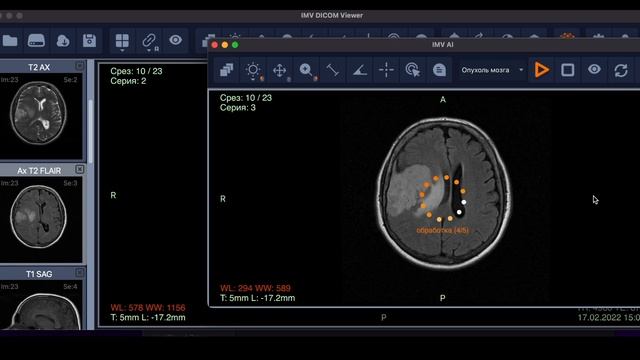This screenshot has height=360, width=640.
Task: Click Серия: 2 label in main viewer
Action: pos(128,81)
